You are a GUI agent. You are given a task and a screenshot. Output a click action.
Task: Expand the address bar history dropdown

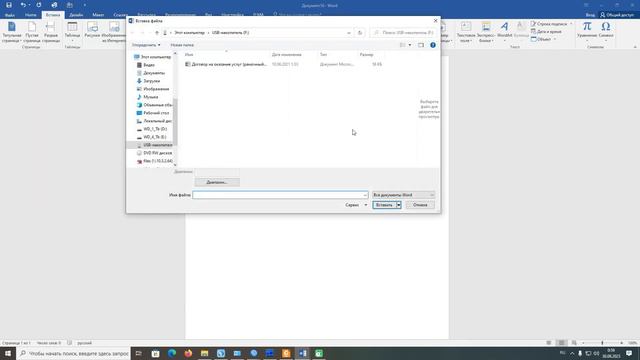pyautogui.click(x=349, y=33)
